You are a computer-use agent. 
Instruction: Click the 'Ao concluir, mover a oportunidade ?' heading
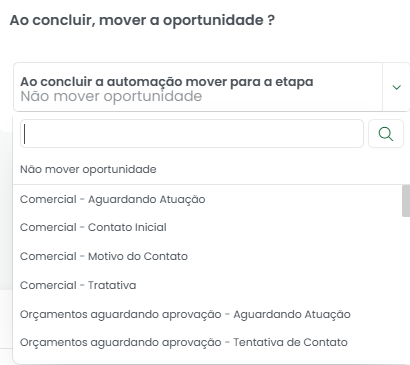[x=142, y=20]
